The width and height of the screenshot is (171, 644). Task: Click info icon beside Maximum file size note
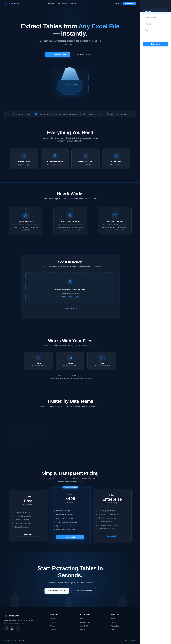[x=58, y=376]
